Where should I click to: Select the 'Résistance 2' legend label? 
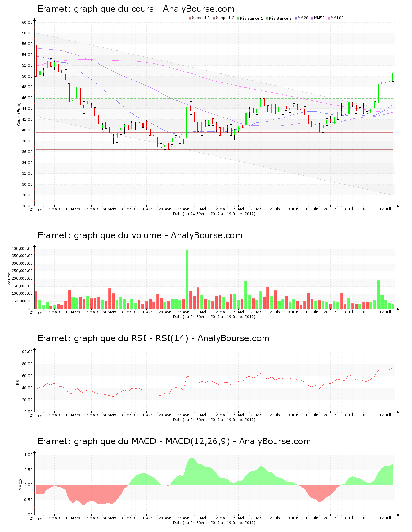coord(280,18)
